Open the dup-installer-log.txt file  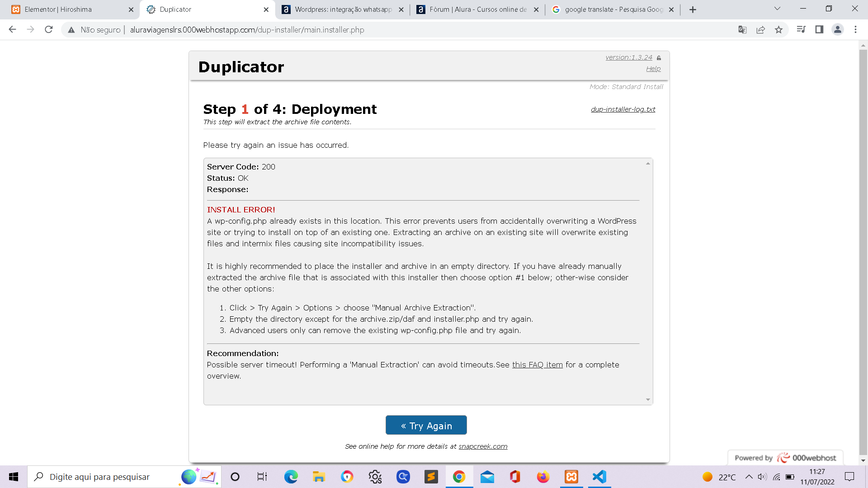(623, 109)
